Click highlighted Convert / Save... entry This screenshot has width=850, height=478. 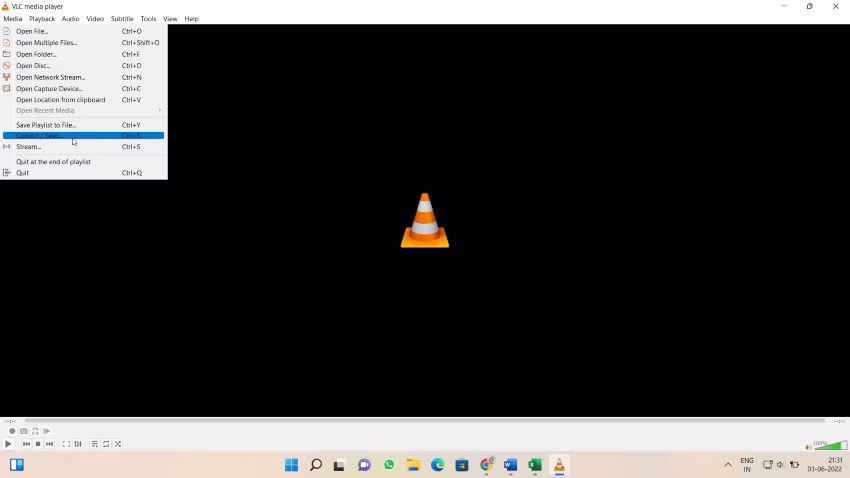[x=83, y=135]
